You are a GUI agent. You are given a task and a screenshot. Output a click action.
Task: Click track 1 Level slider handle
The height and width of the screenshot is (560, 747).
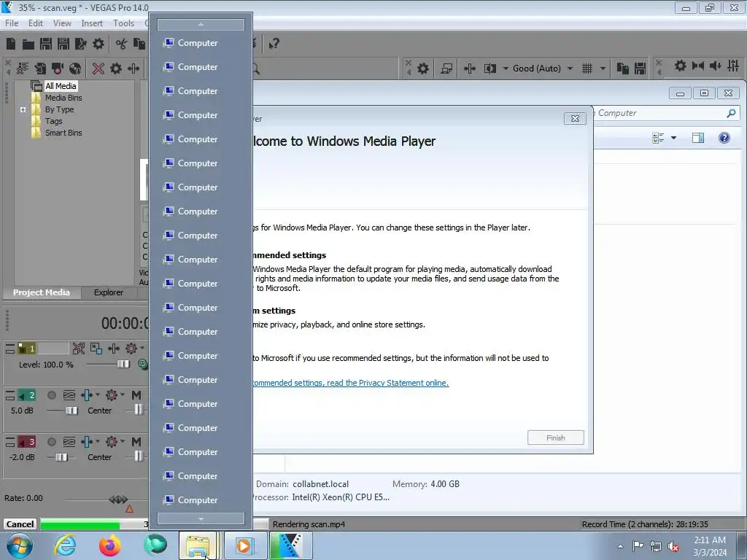tap(123, 365)
